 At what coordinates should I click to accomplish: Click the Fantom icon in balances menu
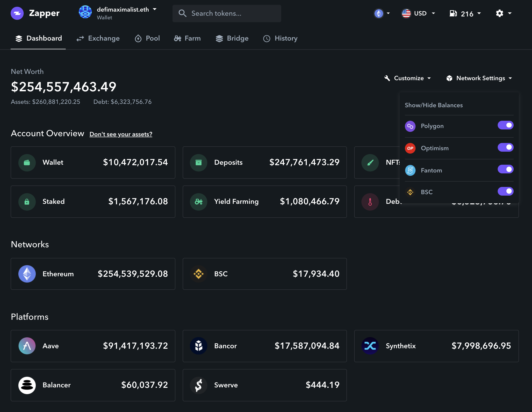coord(410,170)
